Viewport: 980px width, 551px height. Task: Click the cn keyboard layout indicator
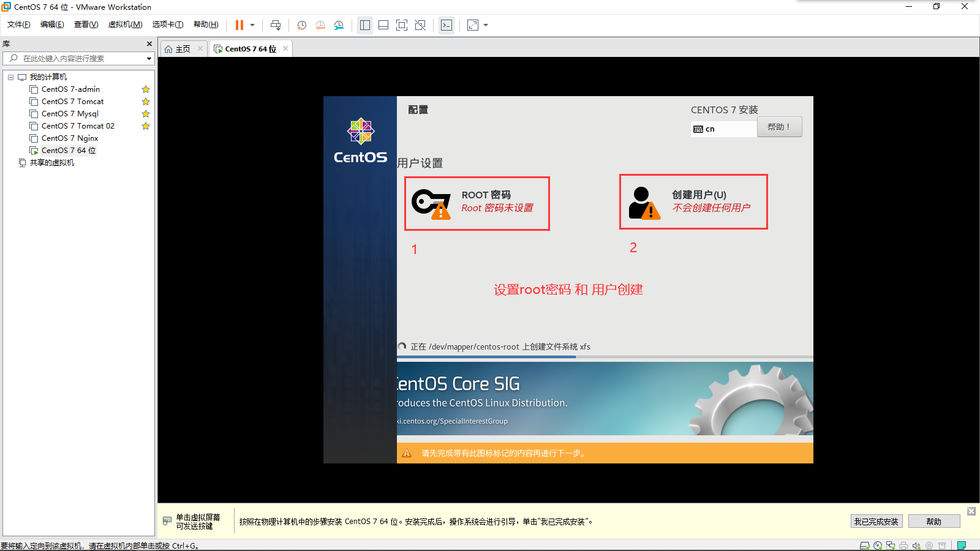click(723, 129)
